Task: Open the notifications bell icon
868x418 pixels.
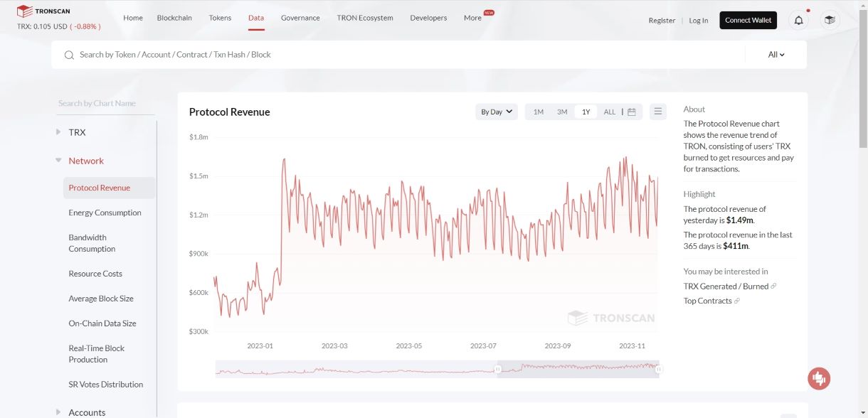Action: pyautogui.click(x=798, y=20)
